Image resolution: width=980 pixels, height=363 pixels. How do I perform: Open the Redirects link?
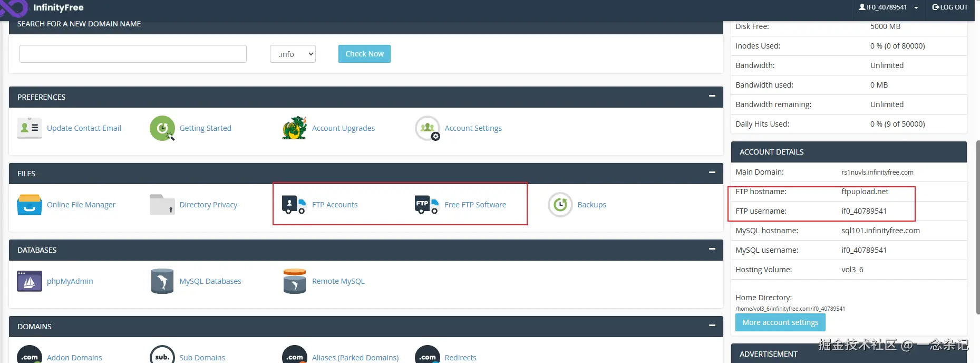coord(460,358)
